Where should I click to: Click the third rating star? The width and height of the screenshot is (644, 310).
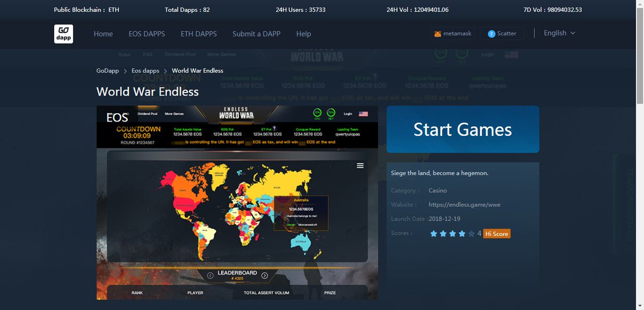452,234
